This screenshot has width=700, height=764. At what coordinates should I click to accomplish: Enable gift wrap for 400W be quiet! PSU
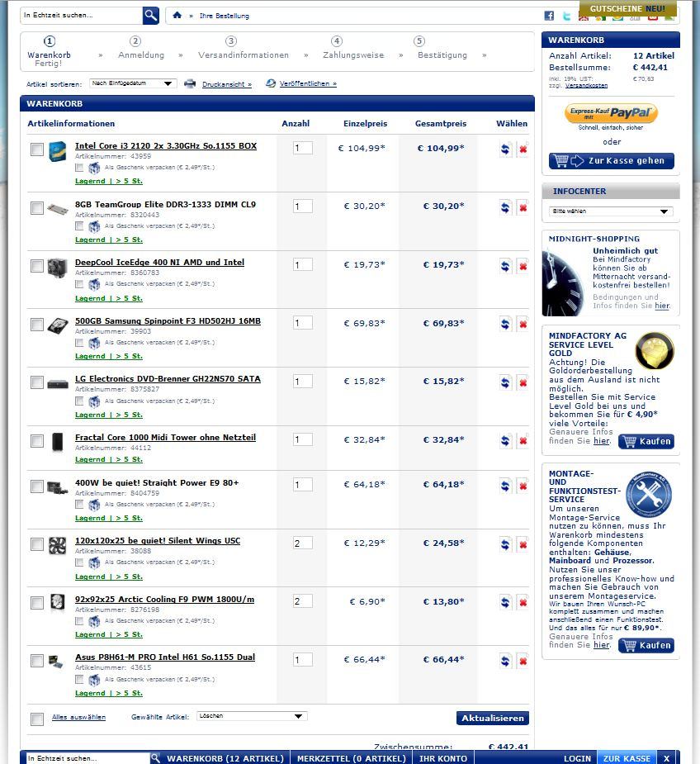pos(79,505)
